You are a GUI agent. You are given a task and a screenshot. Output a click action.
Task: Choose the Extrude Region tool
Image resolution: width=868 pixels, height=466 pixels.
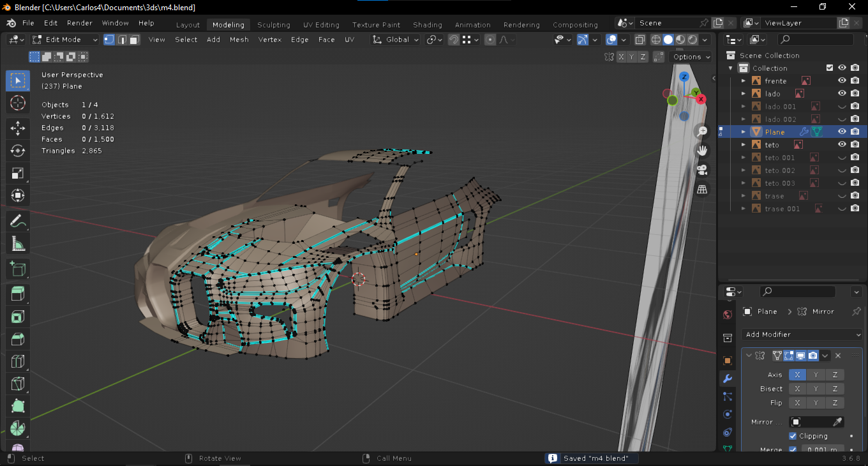[x=18, y=294]
